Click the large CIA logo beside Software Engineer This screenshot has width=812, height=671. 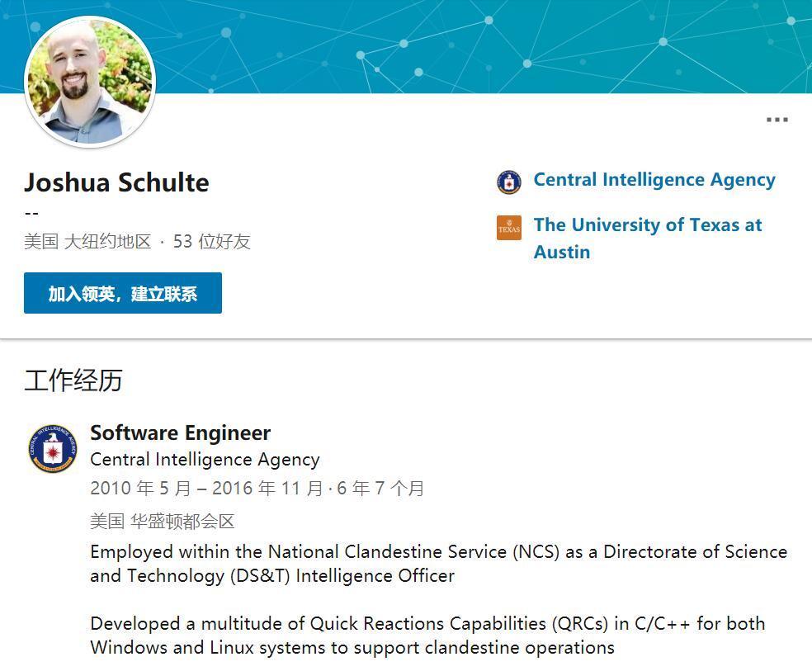pyautogui.click(x=53, y=449)
